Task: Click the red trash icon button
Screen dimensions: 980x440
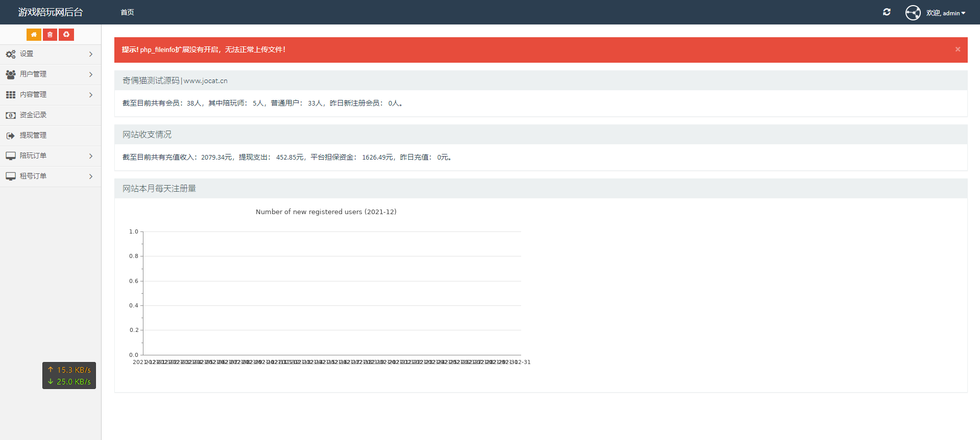Action: click(50, 35)
